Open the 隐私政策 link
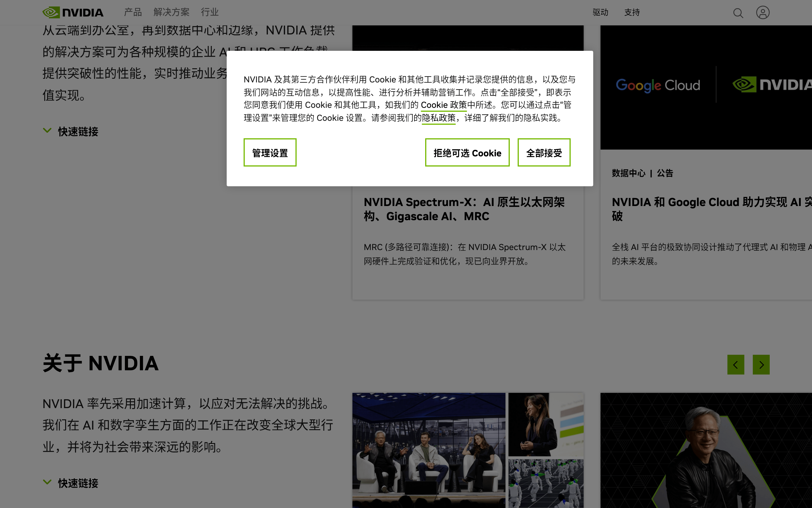 438,118
